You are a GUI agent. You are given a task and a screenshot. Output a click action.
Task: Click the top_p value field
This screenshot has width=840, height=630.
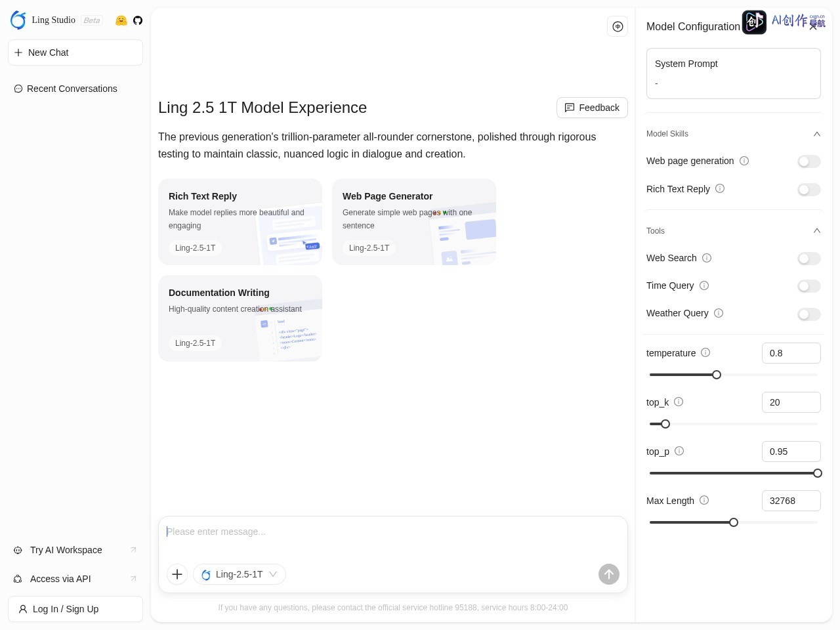(791, 451)
